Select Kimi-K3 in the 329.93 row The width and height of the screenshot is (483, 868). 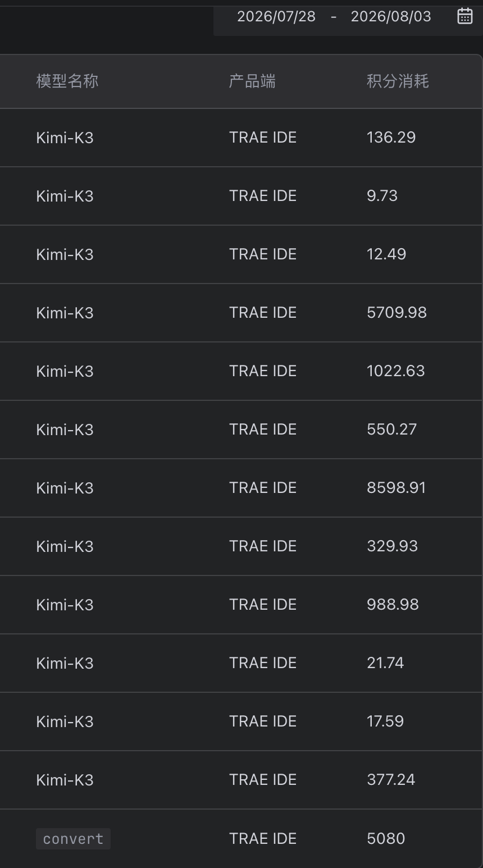65,546
